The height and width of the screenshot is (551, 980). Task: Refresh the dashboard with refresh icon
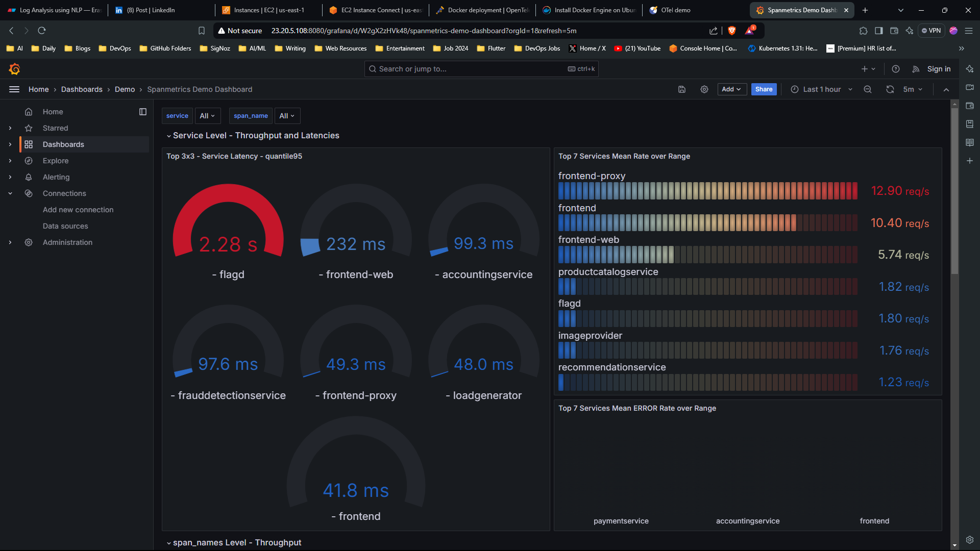(890, 89)
